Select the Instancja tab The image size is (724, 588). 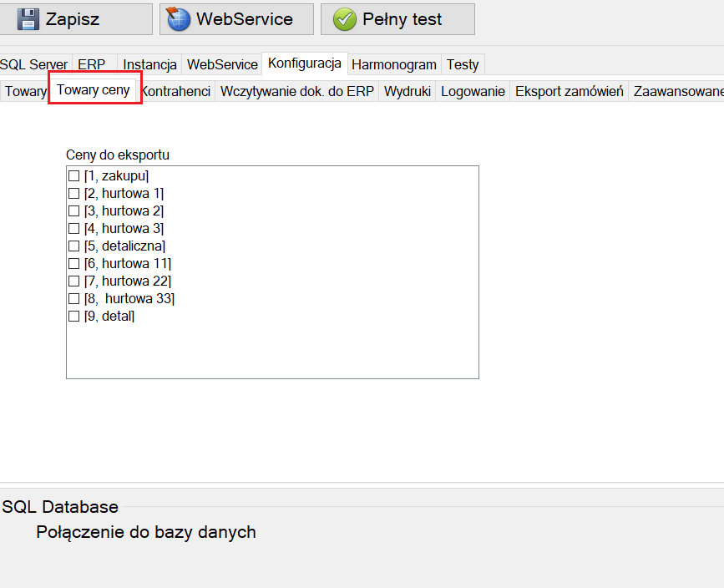tap(149, 64)
